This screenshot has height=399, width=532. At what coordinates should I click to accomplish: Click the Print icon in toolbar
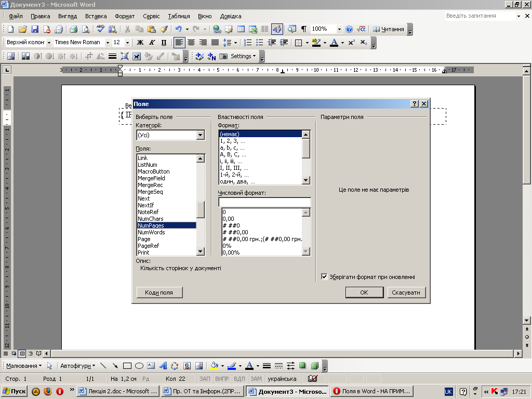pyautogui.click(x=73, y=29)
